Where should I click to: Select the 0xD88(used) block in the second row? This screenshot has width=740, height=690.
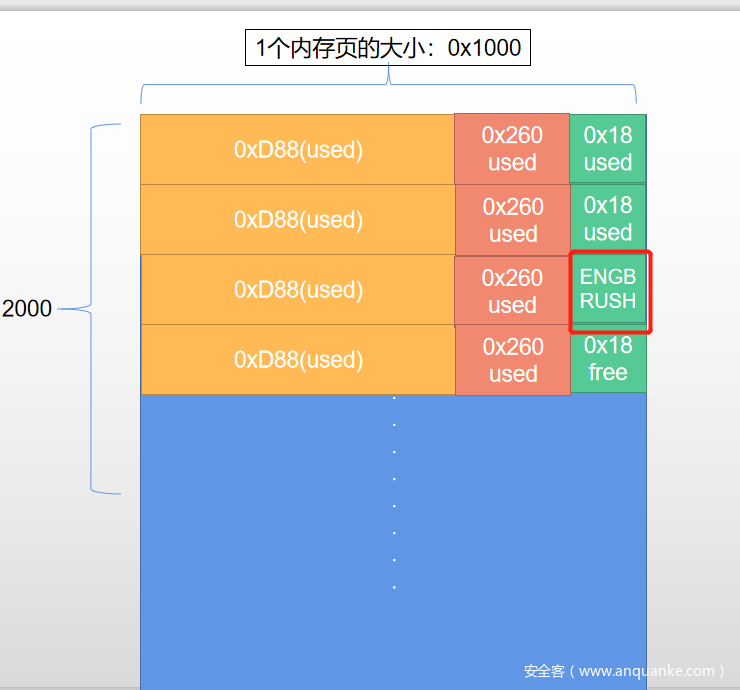pos(297,219)
